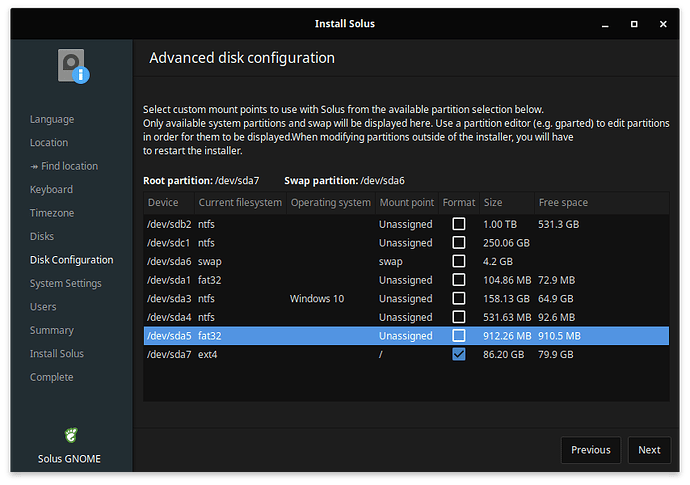Viewport: 690px width, 485px height.
Task: Select Disks step in sidebar
Action: point(42,236)
